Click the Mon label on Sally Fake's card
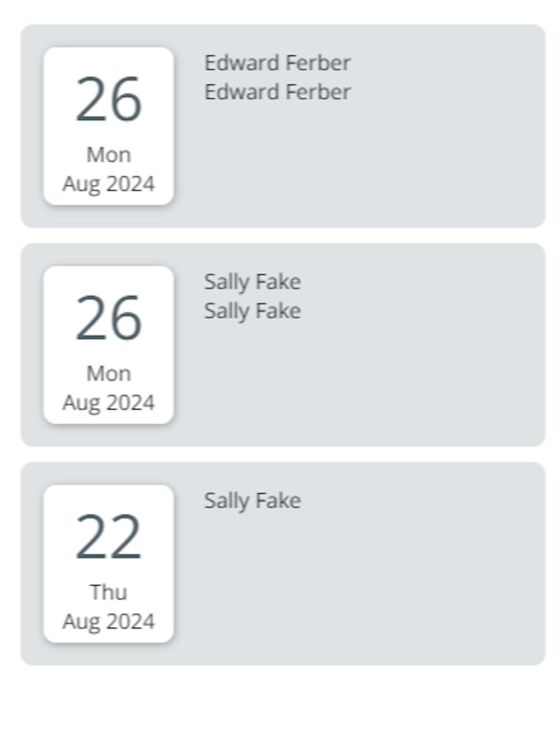This screenshot has width=560, height=736. [109, 374]
